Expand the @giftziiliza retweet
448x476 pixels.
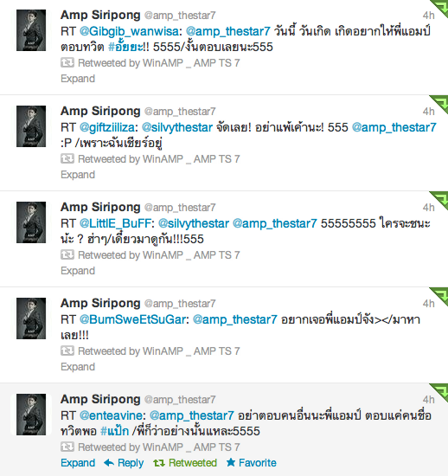pyautogui.click(x=78, y=175)
